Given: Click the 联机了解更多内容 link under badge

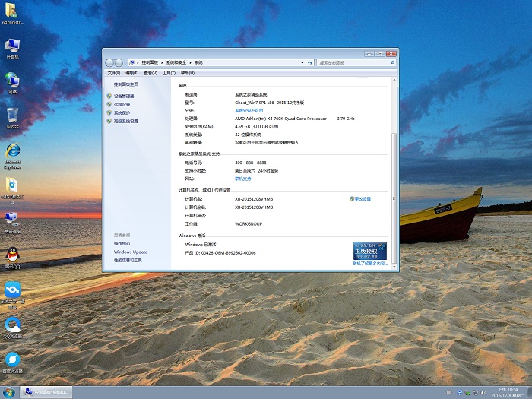Looking at the screenshot, I should click(x=370, y=263).
